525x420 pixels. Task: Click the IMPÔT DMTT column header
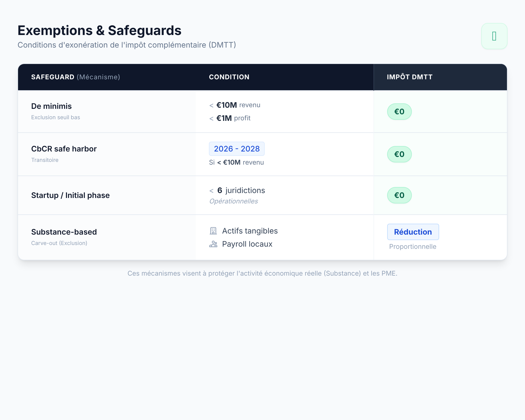click(x=410, y=77)
